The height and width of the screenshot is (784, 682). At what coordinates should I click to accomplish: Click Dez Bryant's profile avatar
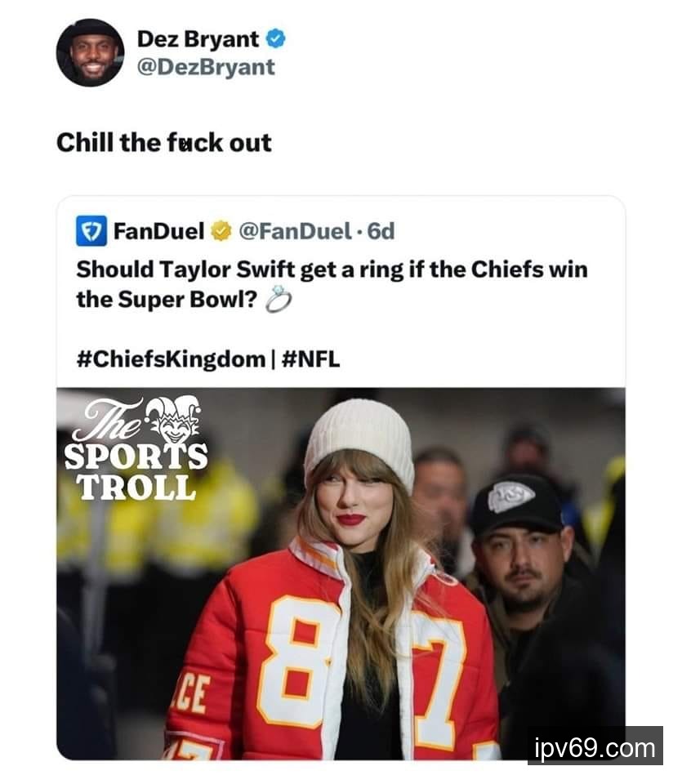coord(90,52)
